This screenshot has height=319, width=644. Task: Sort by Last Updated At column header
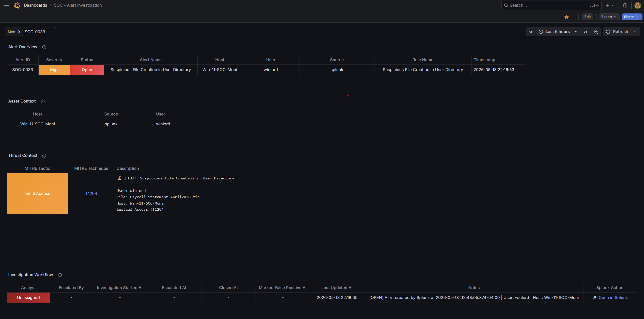pyautogui.click(x=337, y=288)
